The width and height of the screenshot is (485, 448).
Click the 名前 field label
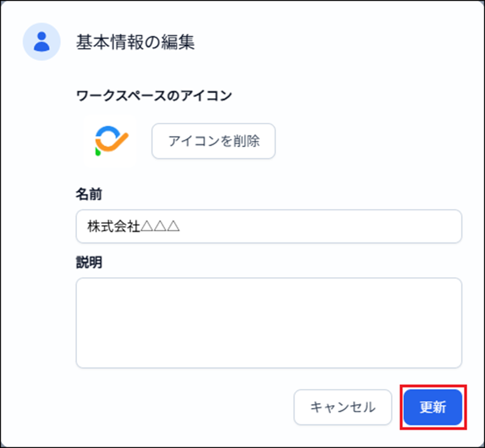click(x=89, y=195)
